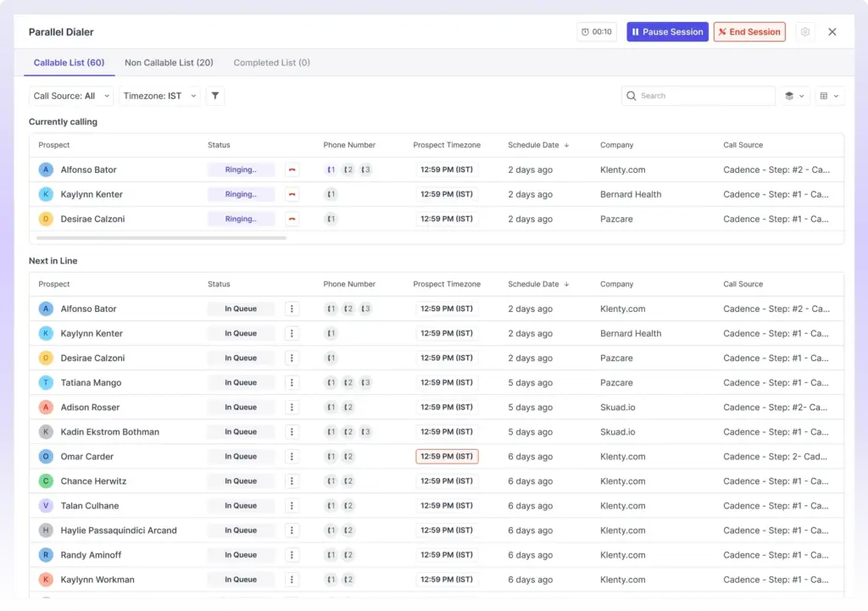Image resolution: width=868 pixels, height=611 pixels.
Task: Switch to the Non Callable List tab
Action: point(169,62)
